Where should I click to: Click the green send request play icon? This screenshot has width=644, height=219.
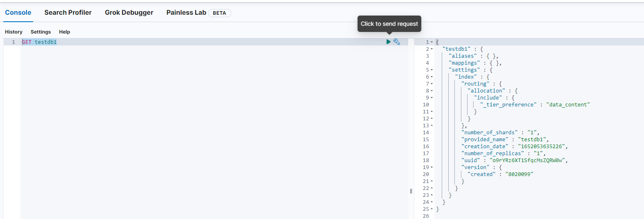coord(388,42)
